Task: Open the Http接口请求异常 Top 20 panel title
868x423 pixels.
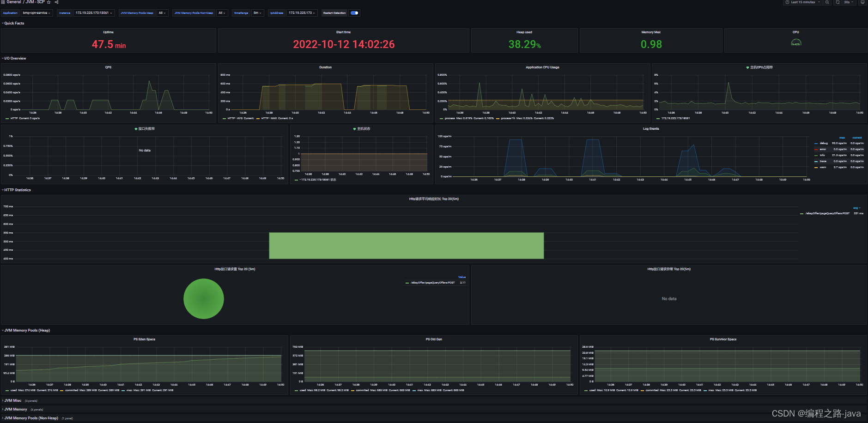Action: (x=669, y=269)
